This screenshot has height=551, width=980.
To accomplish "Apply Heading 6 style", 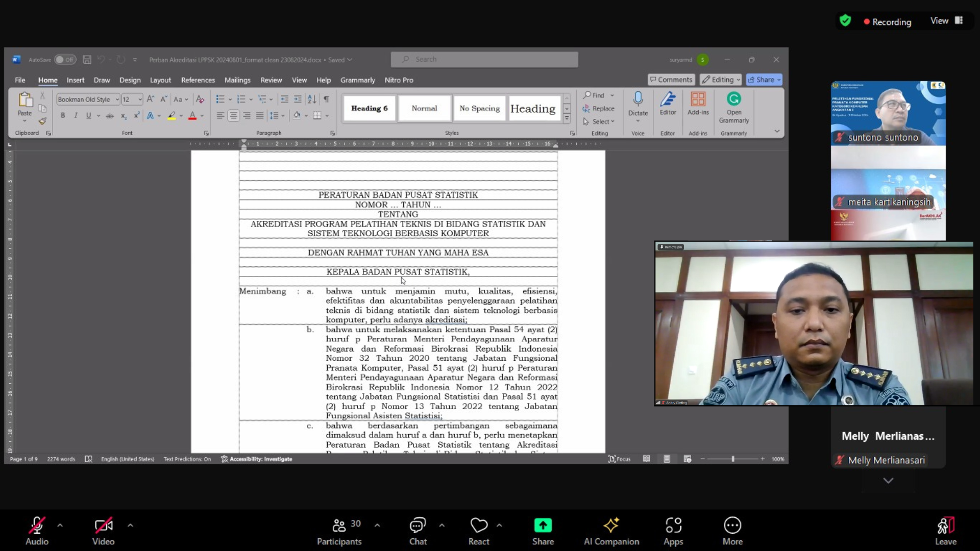I will click(x=370, y=108).
